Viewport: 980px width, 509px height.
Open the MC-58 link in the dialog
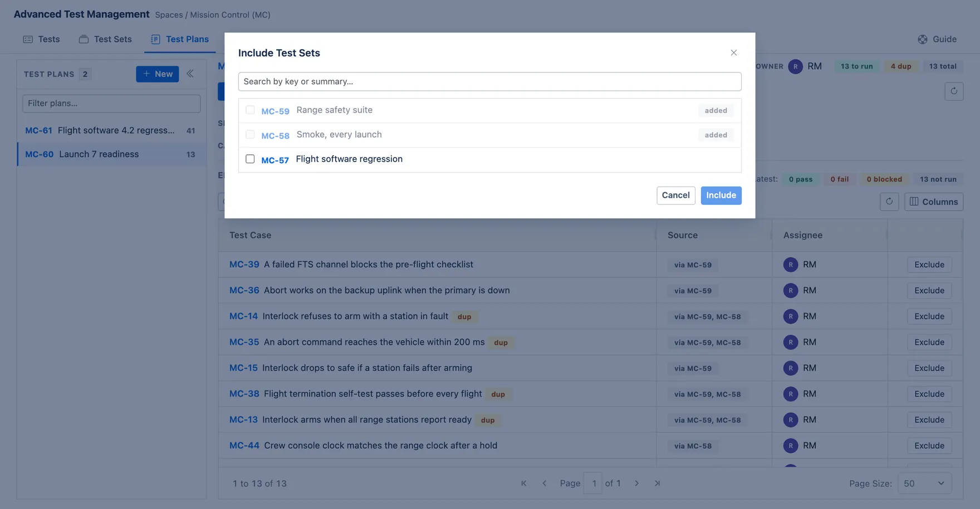click(x=275, y=135)
